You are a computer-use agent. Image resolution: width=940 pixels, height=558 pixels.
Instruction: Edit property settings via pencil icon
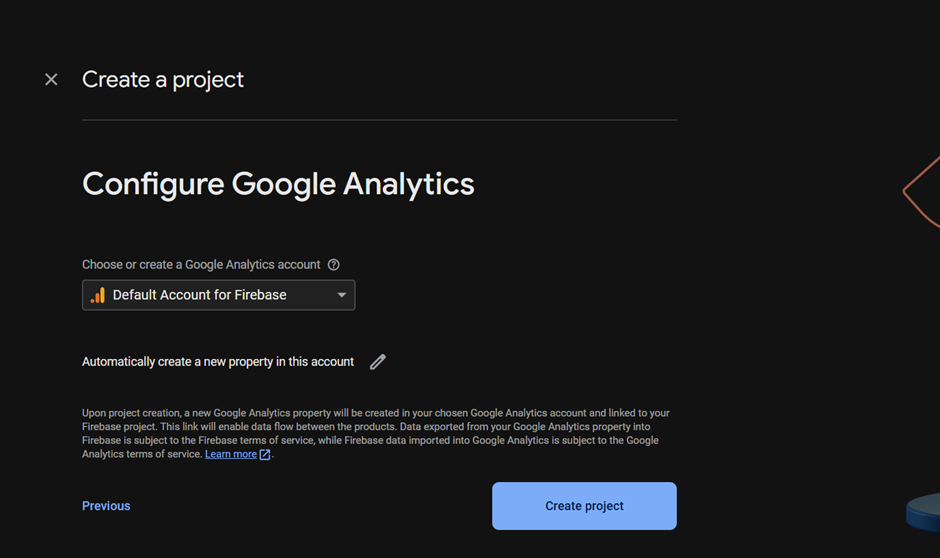[x=378, y=362]
